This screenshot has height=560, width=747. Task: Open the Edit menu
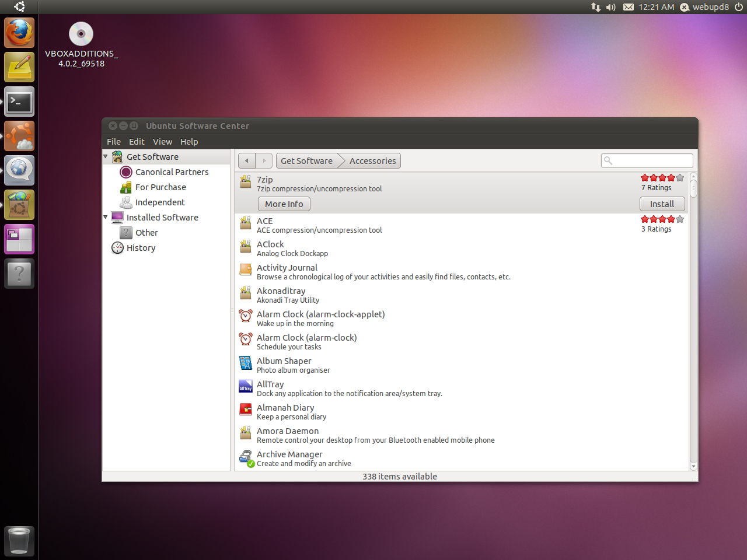pos(137,142)
